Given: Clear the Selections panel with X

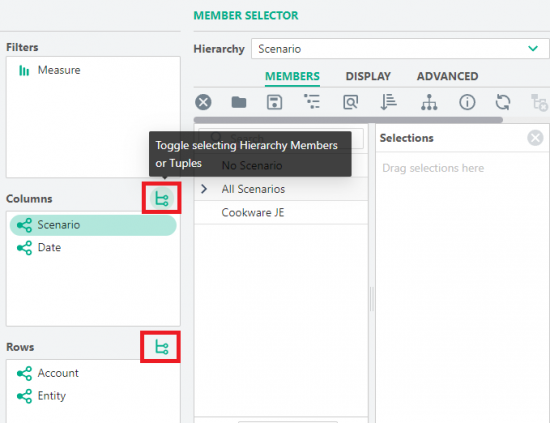Looking at the screenshot, I should coord(535,138).
